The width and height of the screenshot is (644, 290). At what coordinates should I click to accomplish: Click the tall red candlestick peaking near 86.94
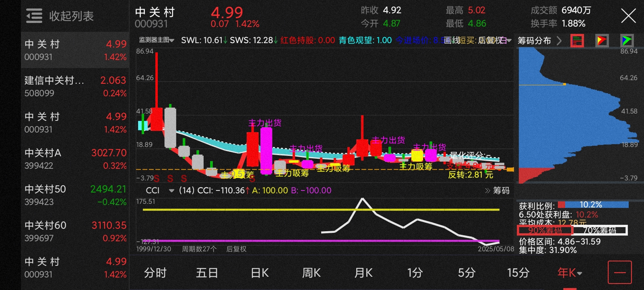(x=157, y=92)
